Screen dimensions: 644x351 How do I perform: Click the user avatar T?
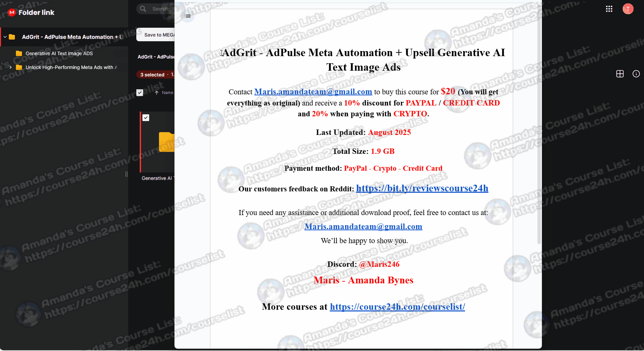point(628,9)
